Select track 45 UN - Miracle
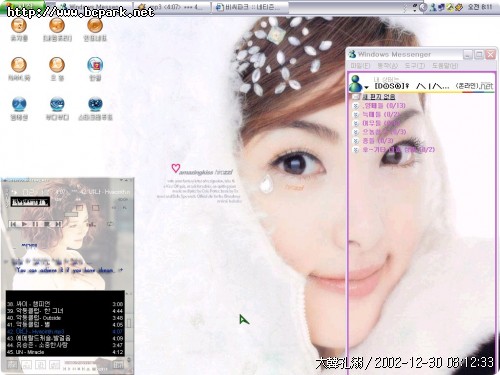This screenshot has width=500, height=375. tap(65, 352)
